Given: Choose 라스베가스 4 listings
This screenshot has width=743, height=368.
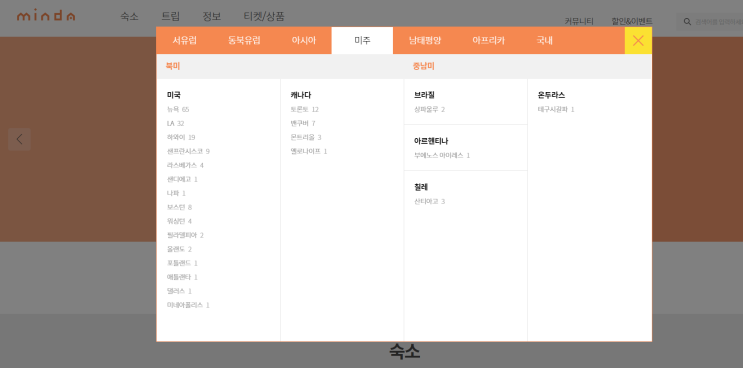Looking at the screenshot, I should pos(185,165).
